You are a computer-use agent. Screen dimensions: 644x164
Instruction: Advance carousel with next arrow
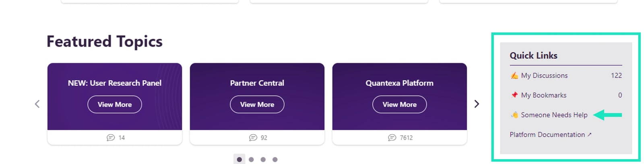(x=477, y=104)
